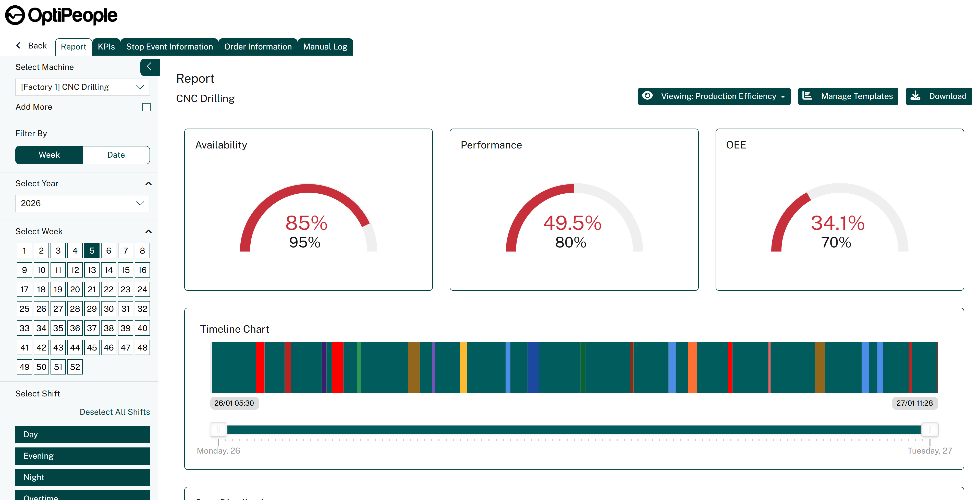Click the Availability gauge showing 85%
Viewport: 980px width, 500px height.
pos(308,218)
